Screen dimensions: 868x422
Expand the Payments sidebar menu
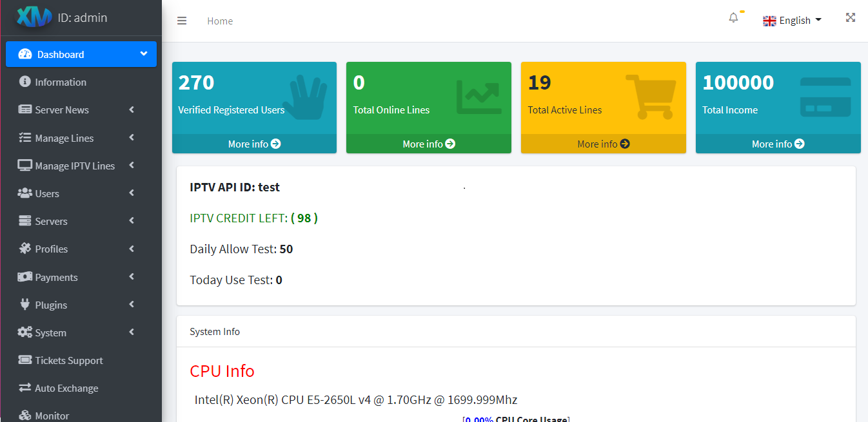(x=56, y=277)
